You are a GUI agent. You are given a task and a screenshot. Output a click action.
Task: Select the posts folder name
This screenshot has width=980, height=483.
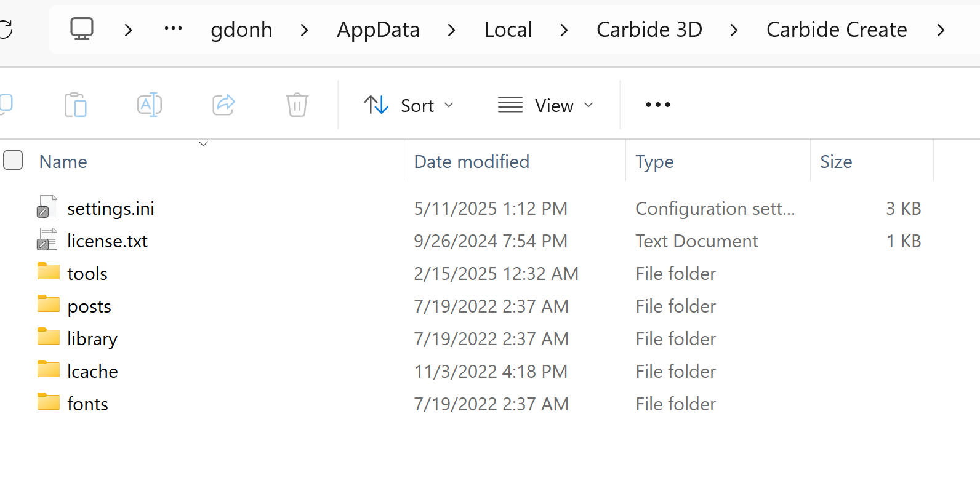click(x=89, y=306)
